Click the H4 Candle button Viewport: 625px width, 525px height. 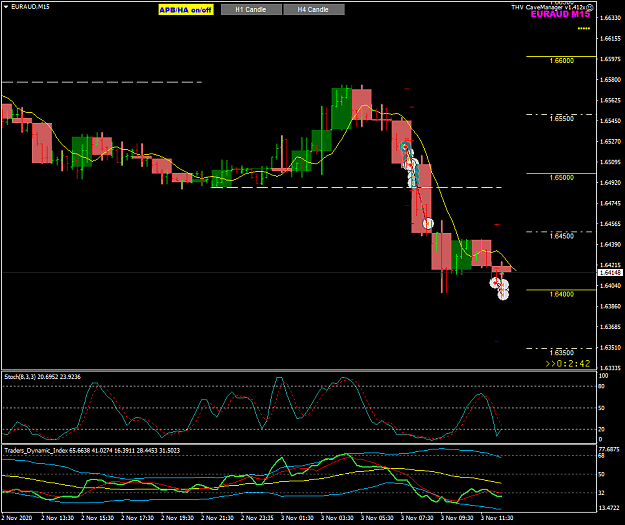tap(314, 10)
